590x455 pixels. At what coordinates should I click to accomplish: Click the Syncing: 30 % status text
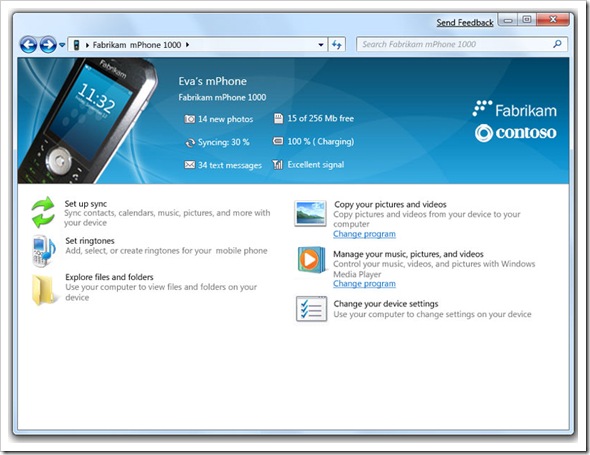224,142
